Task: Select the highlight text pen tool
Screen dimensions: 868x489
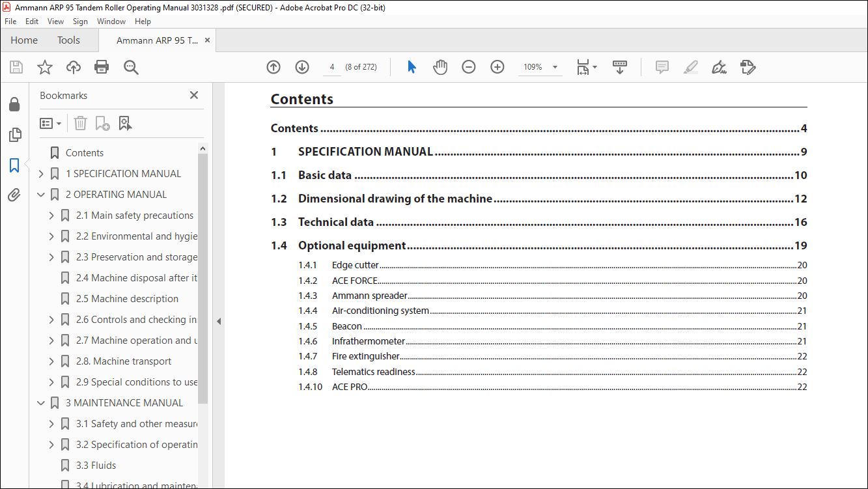Action: pyautogui.click(x=691, y=67)
